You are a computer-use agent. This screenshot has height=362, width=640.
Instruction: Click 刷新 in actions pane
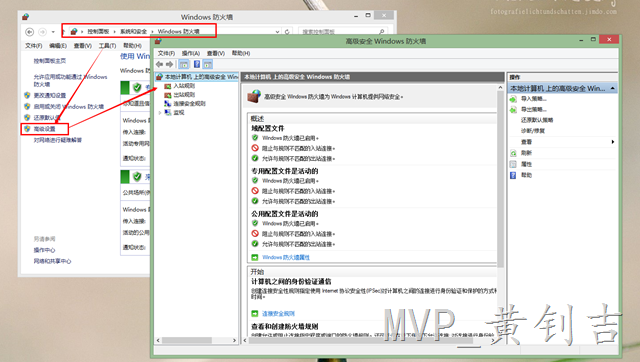coord(527,153)
